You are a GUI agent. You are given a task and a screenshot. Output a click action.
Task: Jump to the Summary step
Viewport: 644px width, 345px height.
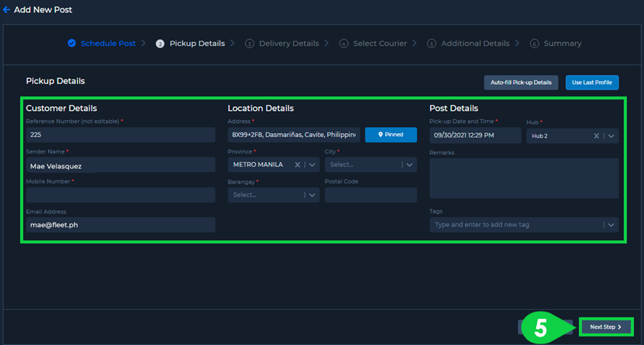tap(562, 43)
